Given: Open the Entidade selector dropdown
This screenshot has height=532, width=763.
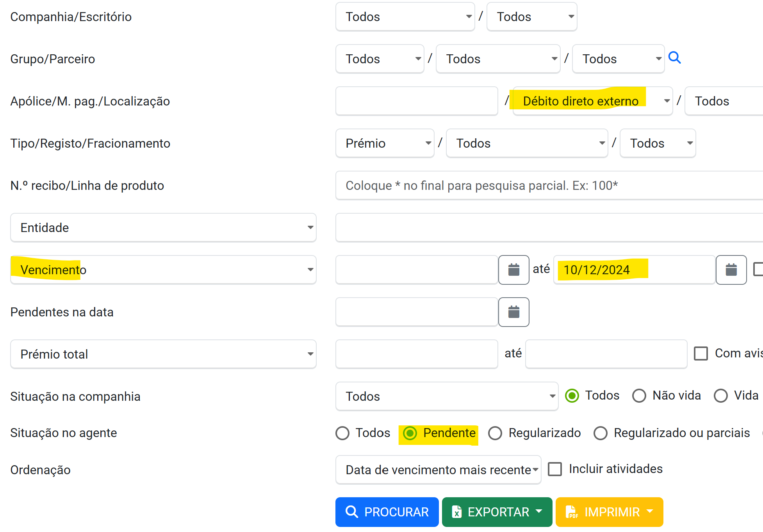Looking at the screenshot, I should point(163,227).
